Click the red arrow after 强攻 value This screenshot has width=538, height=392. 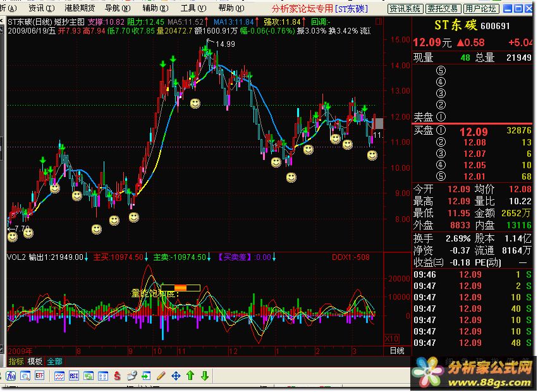pyautogui.click(x=303, y=22)
